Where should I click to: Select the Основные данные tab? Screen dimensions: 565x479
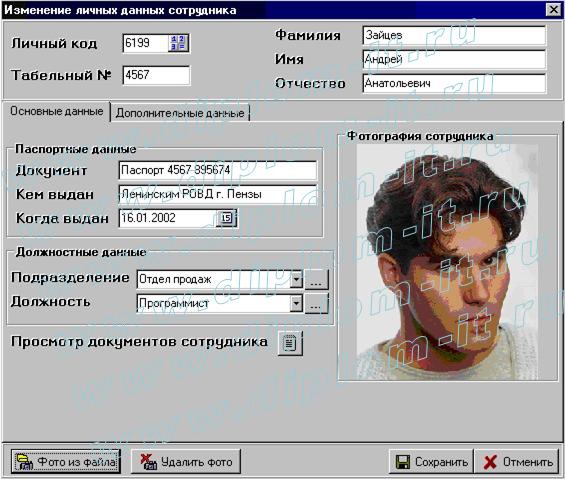click(57, 111)
